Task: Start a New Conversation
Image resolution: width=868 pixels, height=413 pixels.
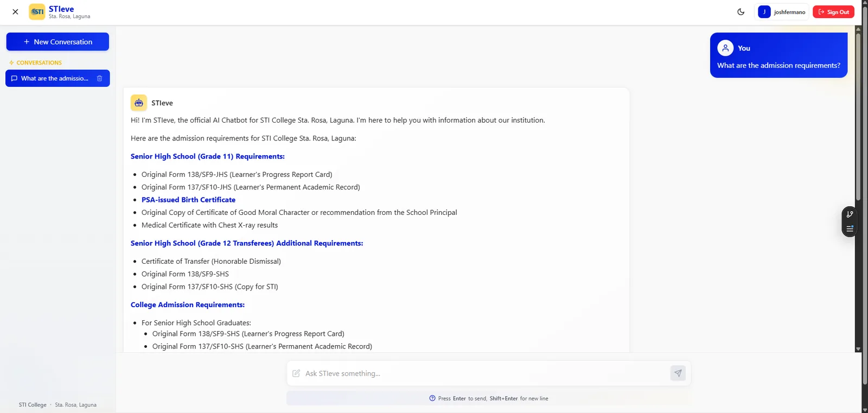Action: pos(58,42)
